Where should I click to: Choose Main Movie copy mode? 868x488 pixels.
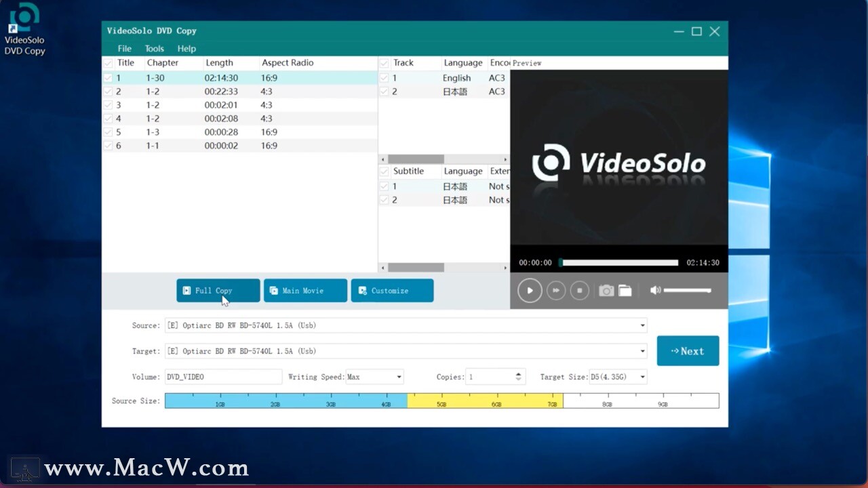pos(305,291)
